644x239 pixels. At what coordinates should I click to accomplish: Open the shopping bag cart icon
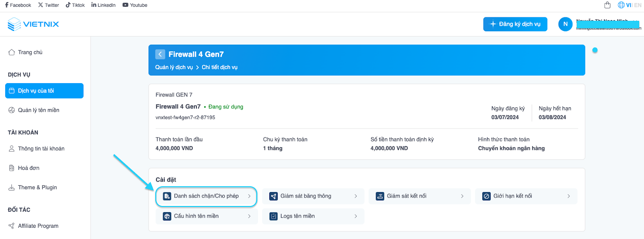click(x=607, y=5)
